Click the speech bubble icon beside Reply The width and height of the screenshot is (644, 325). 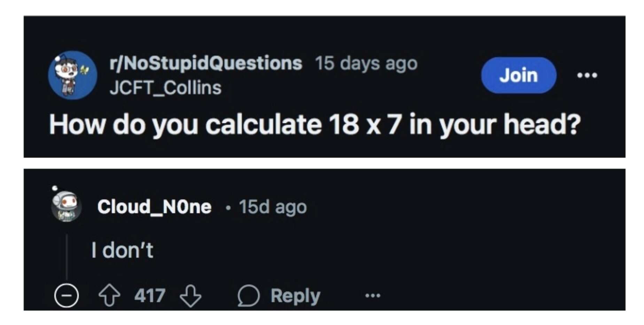click(248, 296)
